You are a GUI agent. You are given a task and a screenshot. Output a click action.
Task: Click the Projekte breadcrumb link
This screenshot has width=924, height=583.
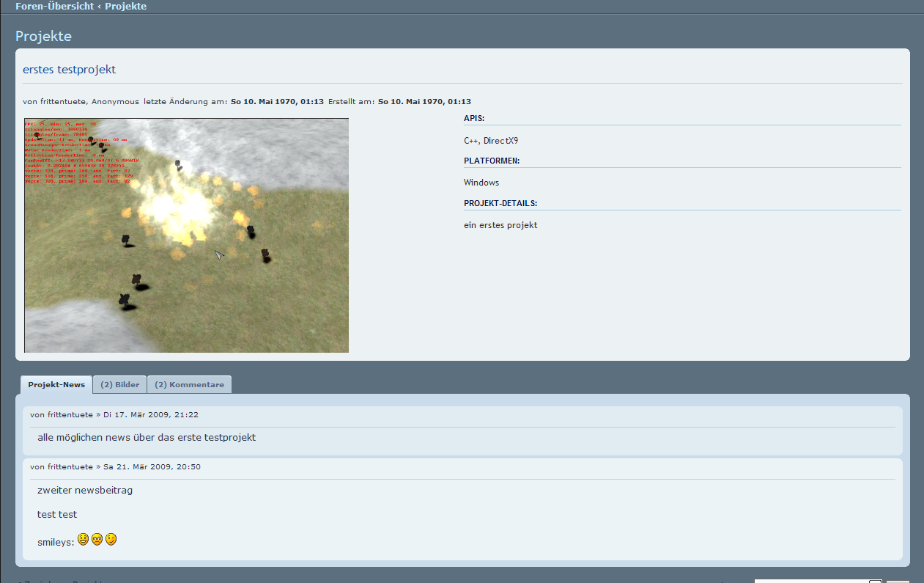click(x=125, y=7)
